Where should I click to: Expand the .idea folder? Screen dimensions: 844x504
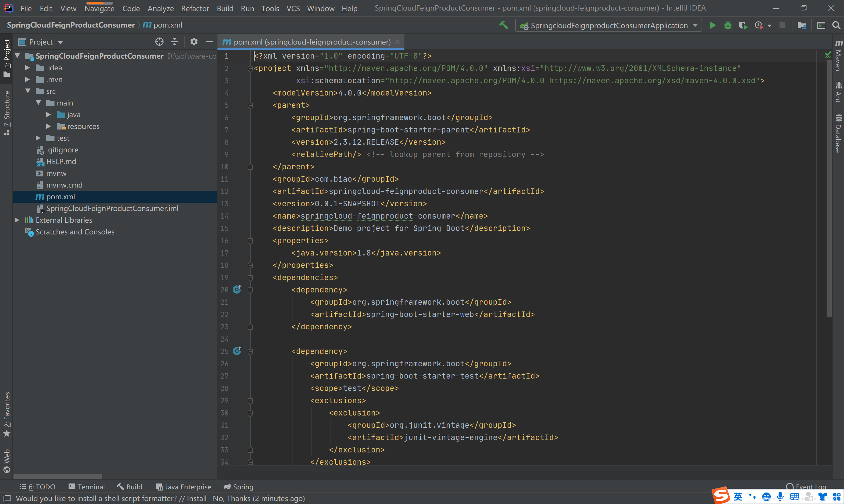(x=28, y=68)
